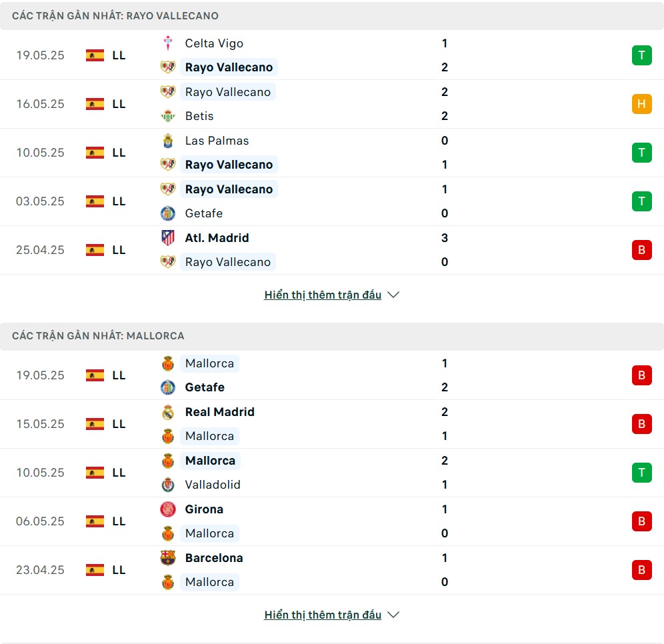Select Mallorca team name in Real Madrid match
The height and width of the screenshot is (644, 664).
tap(209, 436)
